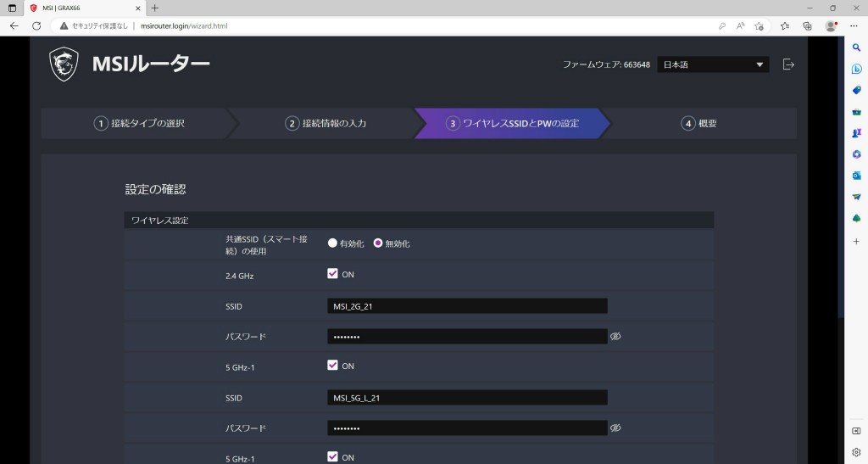
Task: Open saved passwords key icon in address bar
Action: pyautogui.click(x=722, y=26)
